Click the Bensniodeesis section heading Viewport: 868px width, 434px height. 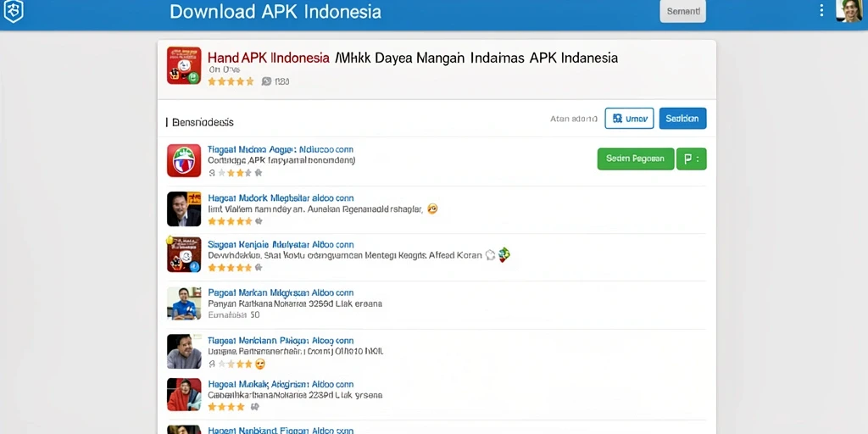(x=203, y=122)
